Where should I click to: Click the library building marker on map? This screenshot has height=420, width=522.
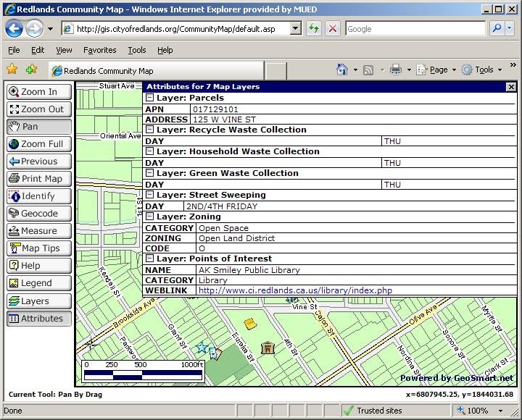click(268, 348)
